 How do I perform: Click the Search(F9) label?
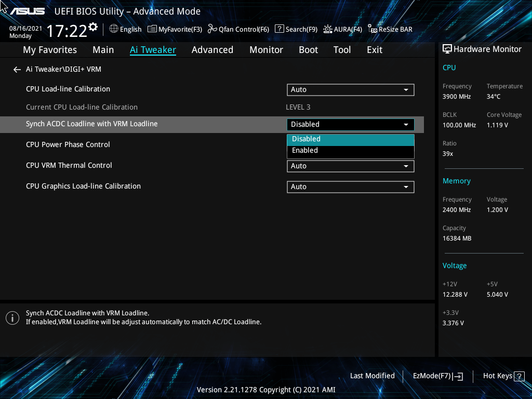click(301, 30)
